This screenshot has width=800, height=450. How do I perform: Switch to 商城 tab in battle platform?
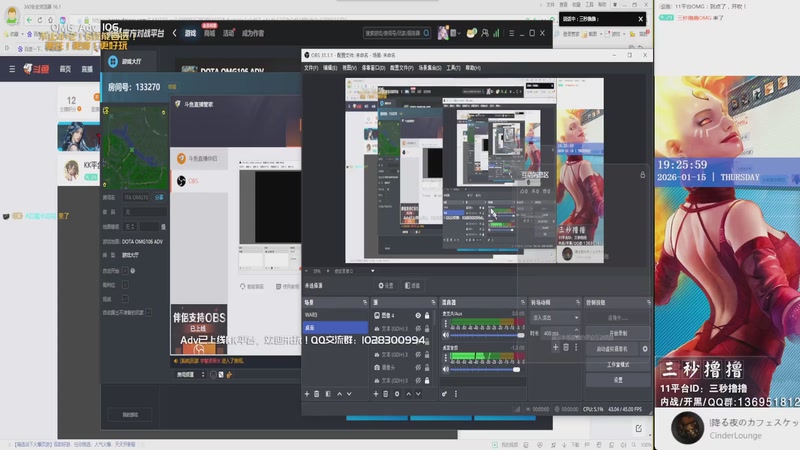(x=209, y=33)
